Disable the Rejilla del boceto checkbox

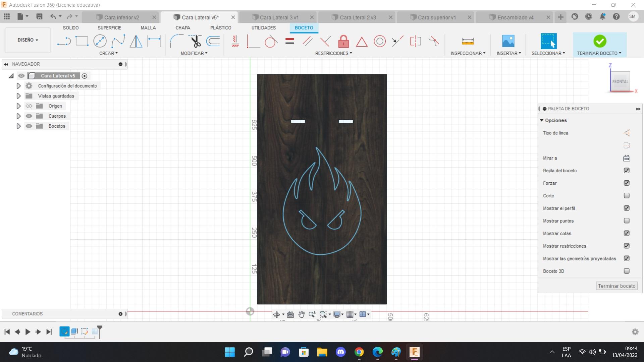point(627,170)
